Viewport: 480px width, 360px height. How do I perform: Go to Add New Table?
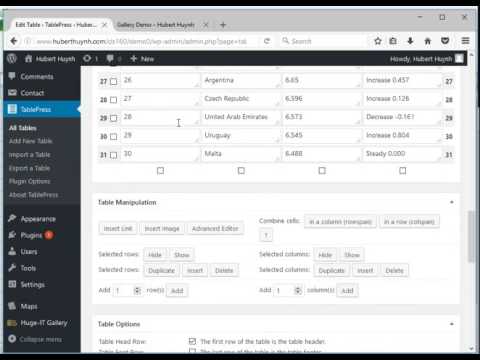[x=30, y=141]
